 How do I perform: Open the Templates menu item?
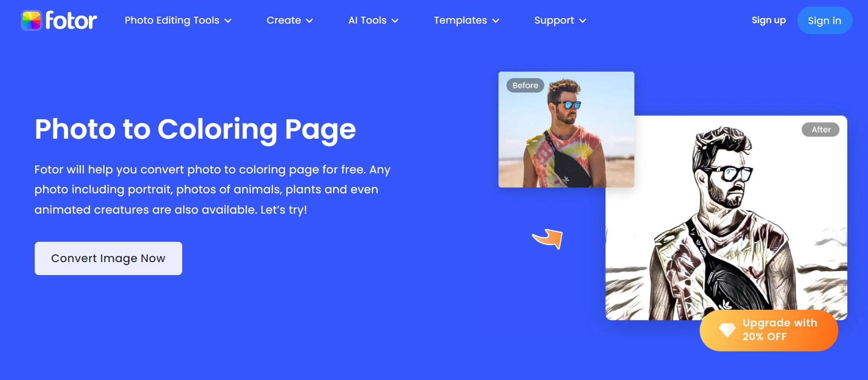coord(460,20)
